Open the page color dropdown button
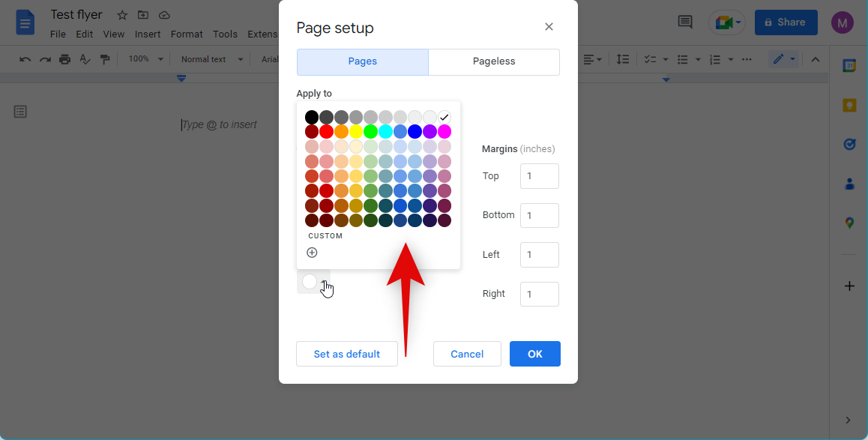Image resolution: width=868 pixels, height=440 pixels. (x=313, y=282)
